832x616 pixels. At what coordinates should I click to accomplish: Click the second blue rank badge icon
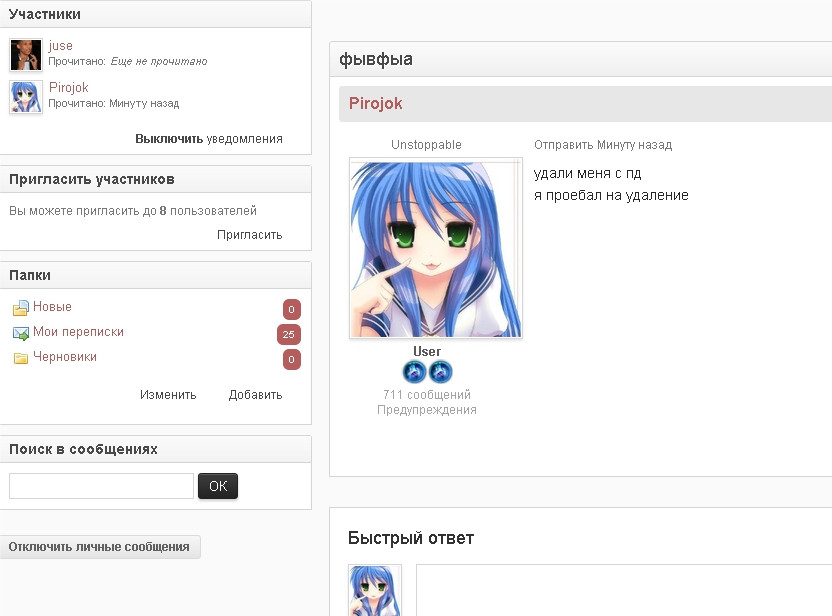[x=440, y=371]
